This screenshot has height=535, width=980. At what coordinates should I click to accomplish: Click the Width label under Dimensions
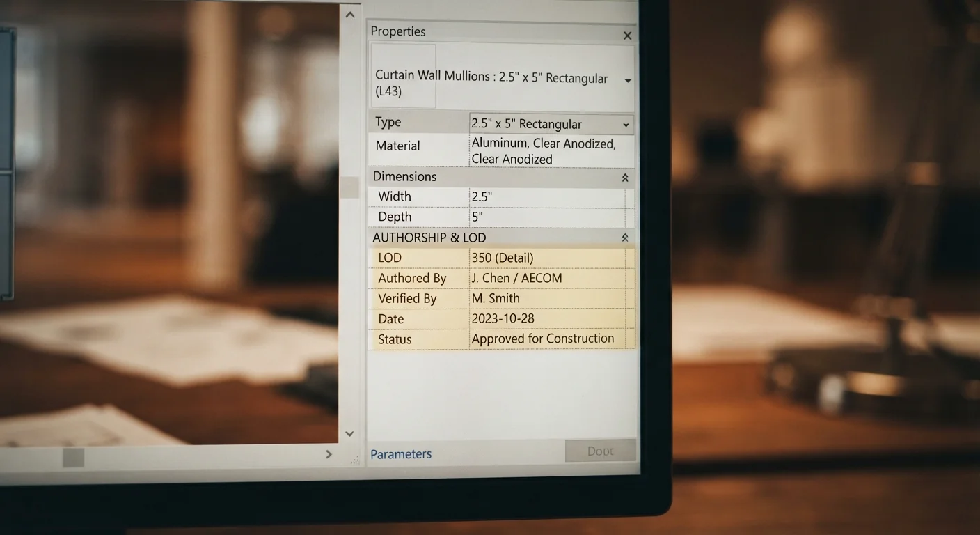[395, 196]
